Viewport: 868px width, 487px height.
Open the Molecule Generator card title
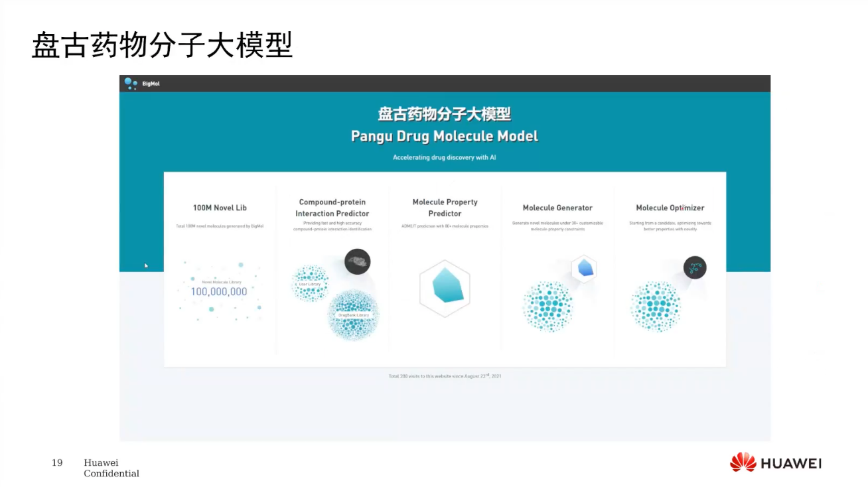557,208
